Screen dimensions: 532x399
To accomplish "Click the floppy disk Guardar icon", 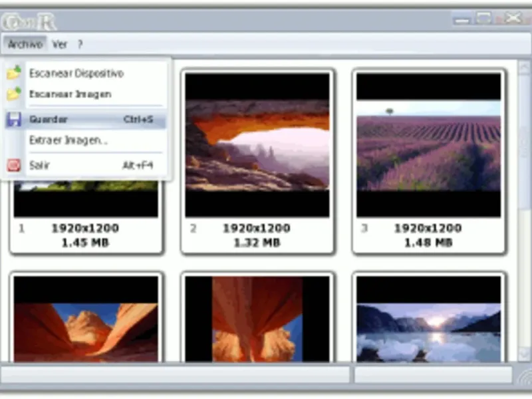I will (14, 120).
